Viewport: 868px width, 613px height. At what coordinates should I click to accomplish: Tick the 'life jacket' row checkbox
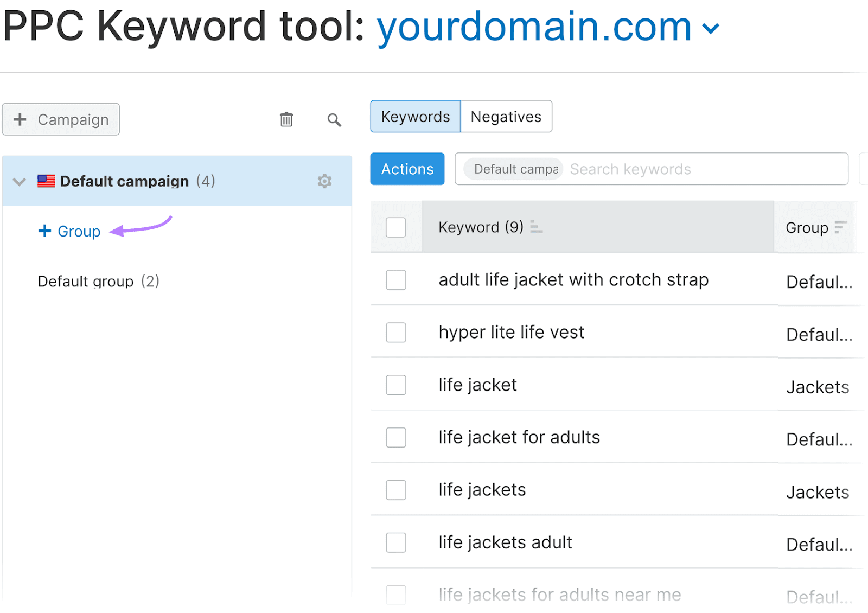coord(396,385)
